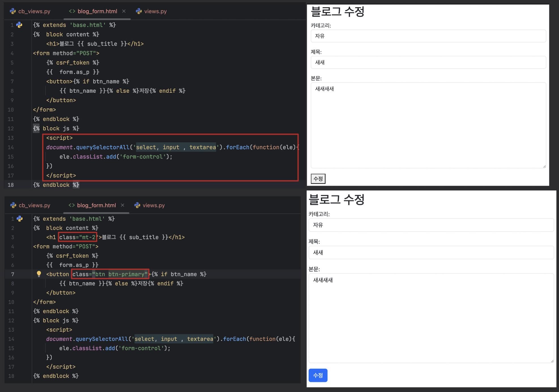Click resize handle of bottom 본문 textarea

[552, 361]
